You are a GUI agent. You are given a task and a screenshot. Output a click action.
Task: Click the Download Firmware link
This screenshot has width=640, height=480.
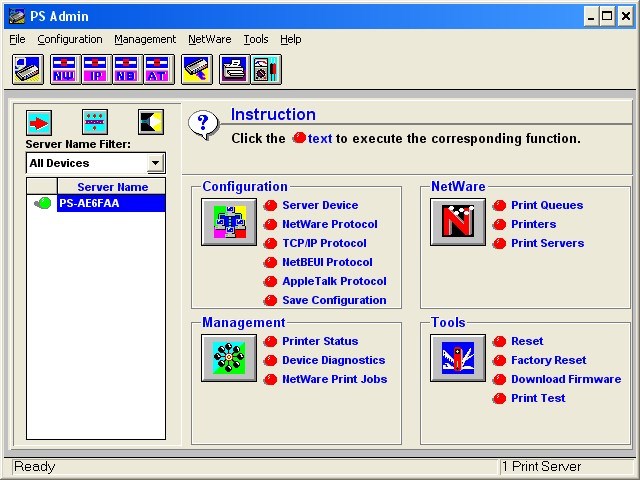pos(566,379)
